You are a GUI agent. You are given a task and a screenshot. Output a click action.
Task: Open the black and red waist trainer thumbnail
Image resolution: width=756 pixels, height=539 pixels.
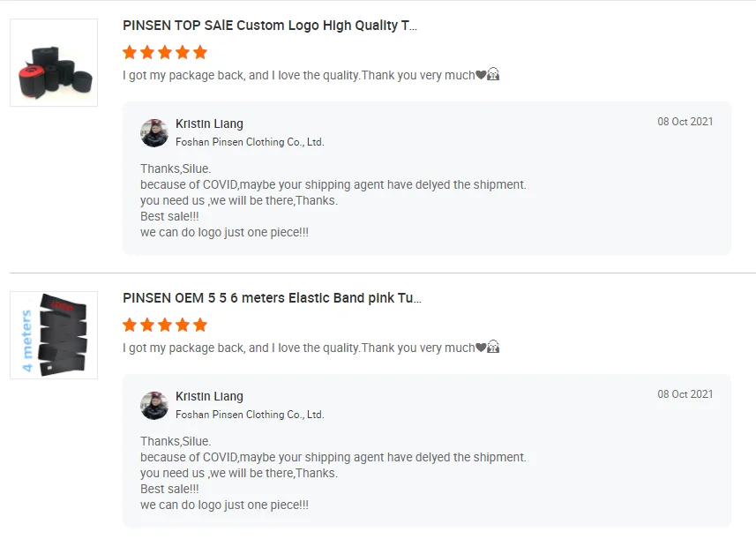coord(54,63)
